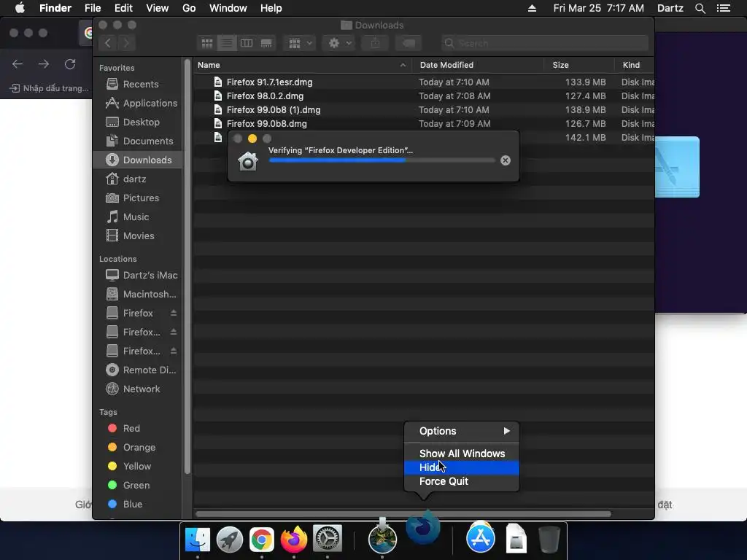Switch to gallery view in Finder toolbar

pyautogui.click(x=266, y=43)
